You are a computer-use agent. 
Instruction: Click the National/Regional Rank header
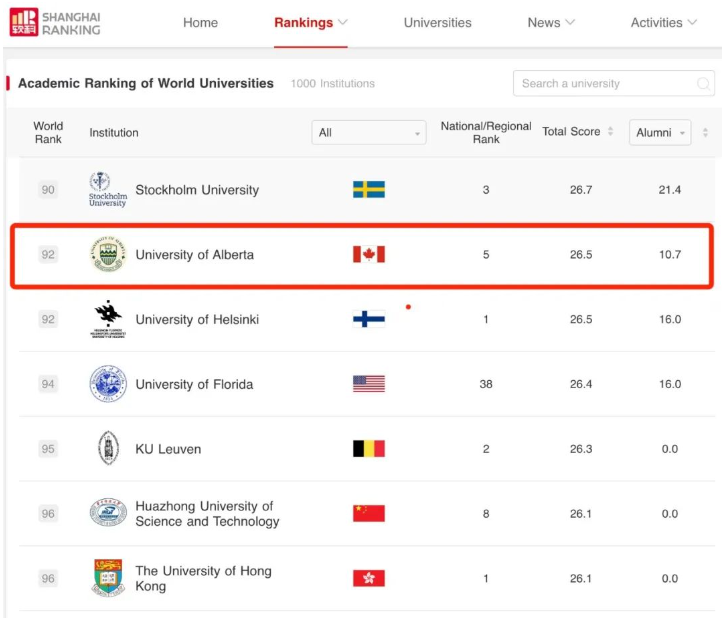coord(486,133)
